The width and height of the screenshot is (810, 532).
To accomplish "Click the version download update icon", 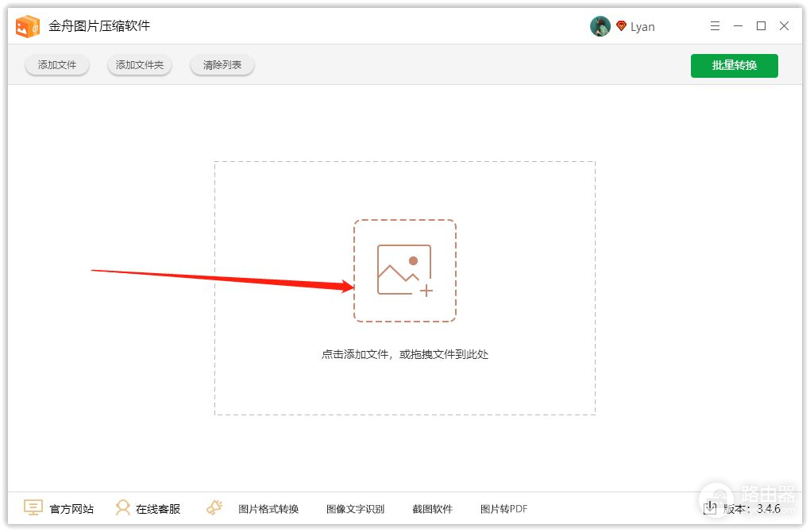I will coord(711,508).
